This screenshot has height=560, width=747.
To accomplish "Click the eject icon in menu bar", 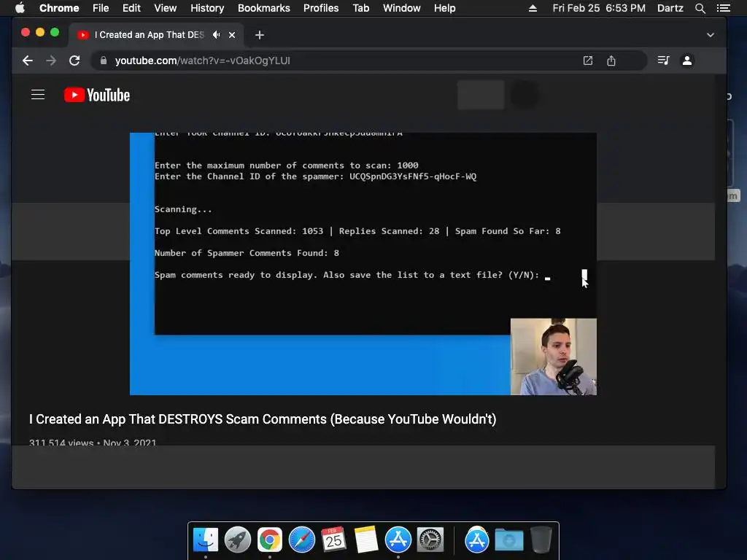I will point(533,8).
